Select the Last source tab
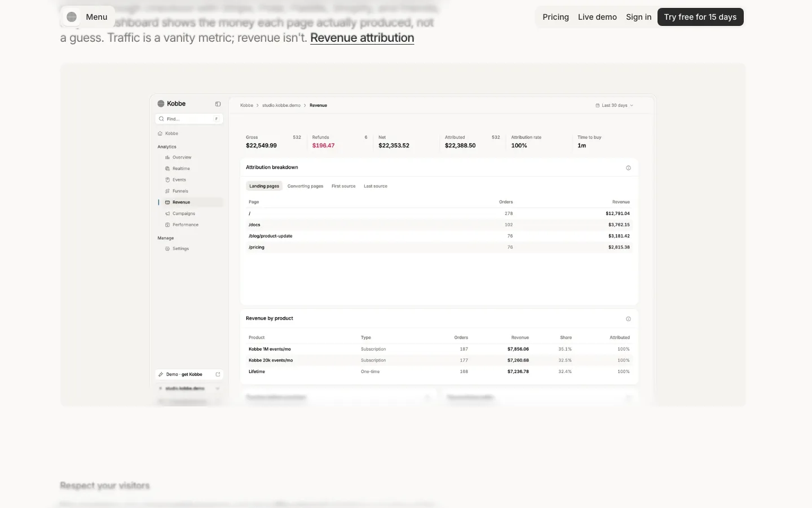Screen dimensions: 812x508 376,186
